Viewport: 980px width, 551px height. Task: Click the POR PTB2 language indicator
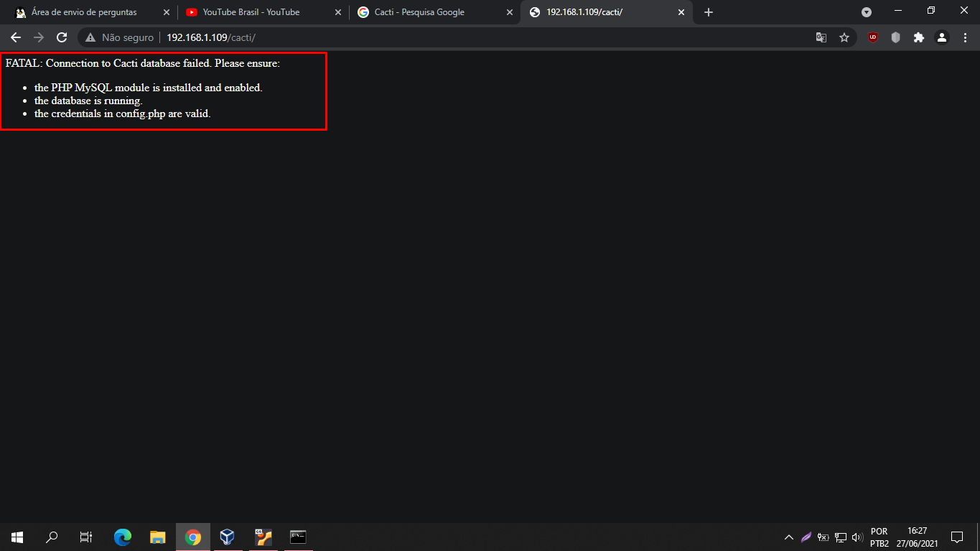click(879, 537)
